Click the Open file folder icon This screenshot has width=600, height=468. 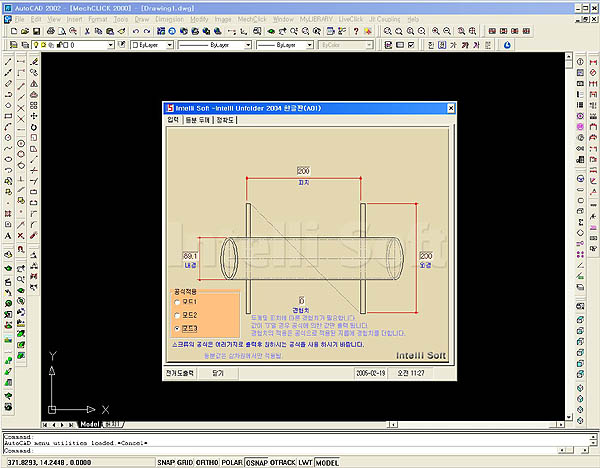[25, 31]
